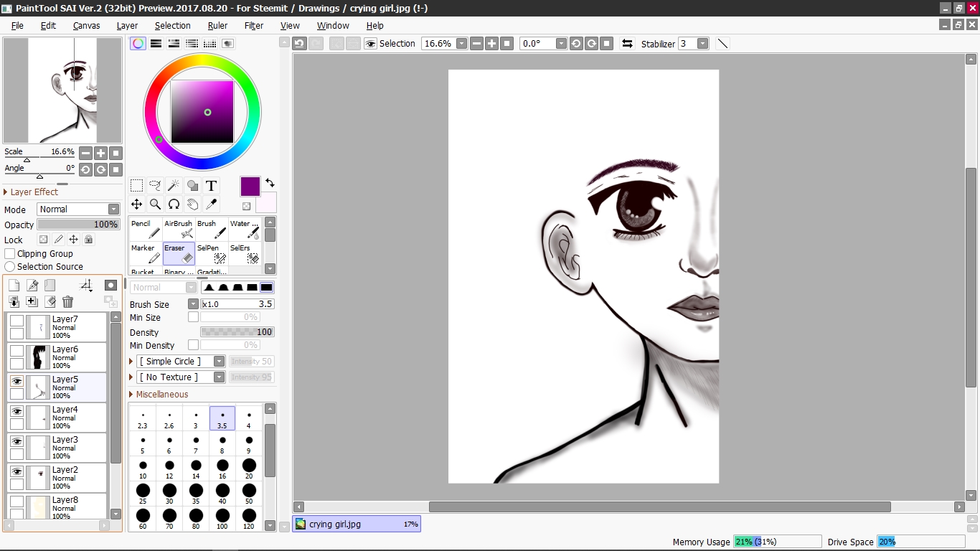980x551 pixels.
Task: Open the No Texture brush texture dropdown
Action: pos(220,377)
